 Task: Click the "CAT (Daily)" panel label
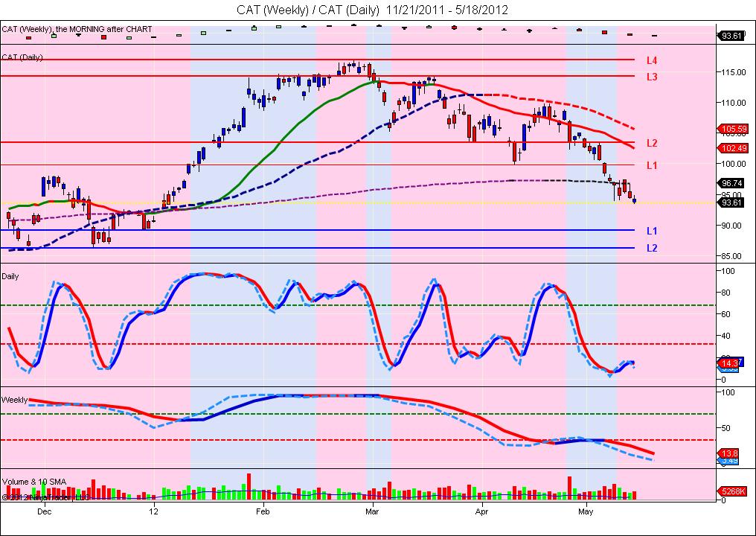[22, 57]
